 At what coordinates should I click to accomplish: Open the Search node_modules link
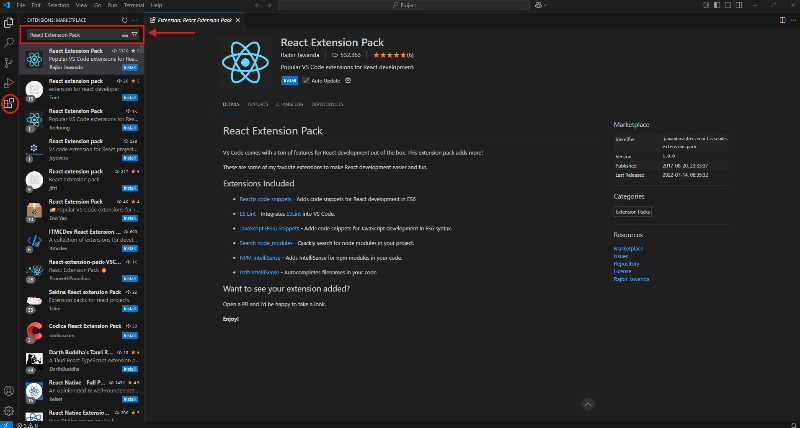click(x=266, y=243)
